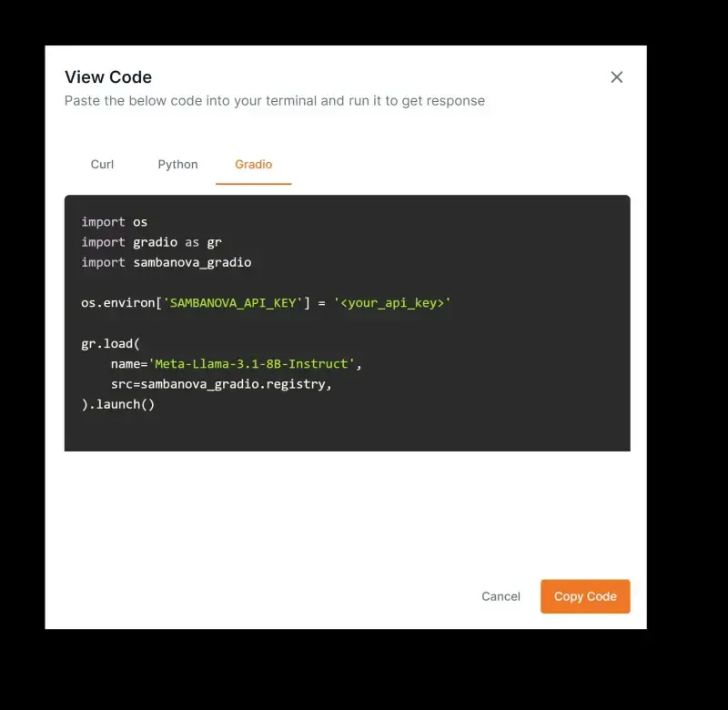Select the Gradio tab

pos(254,165)
